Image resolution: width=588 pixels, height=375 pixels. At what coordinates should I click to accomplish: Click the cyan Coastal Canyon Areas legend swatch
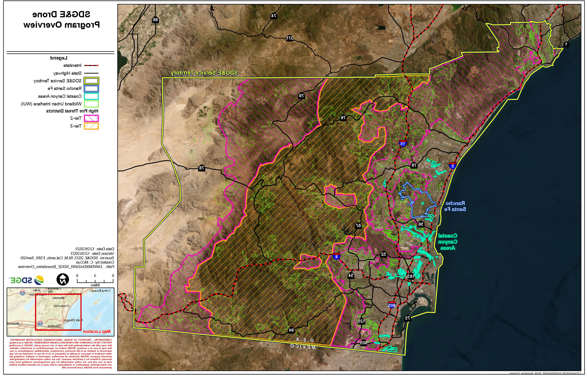pyautogui.click(x=91, y=96)
